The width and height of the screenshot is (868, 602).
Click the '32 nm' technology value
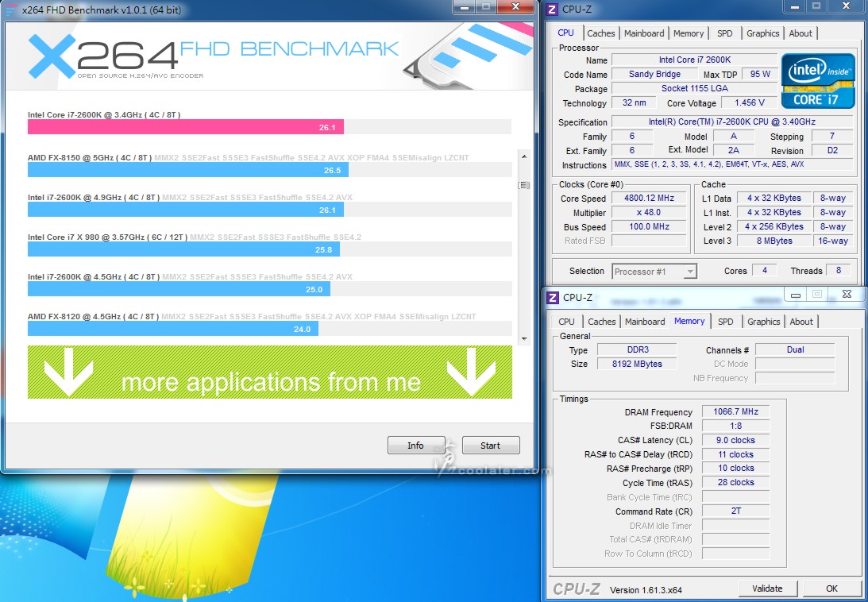pyautogui.click(x=634, y=103)
